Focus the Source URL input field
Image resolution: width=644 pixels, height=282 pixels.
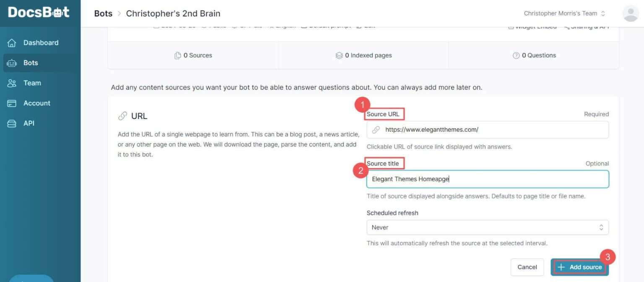point(495,130)
